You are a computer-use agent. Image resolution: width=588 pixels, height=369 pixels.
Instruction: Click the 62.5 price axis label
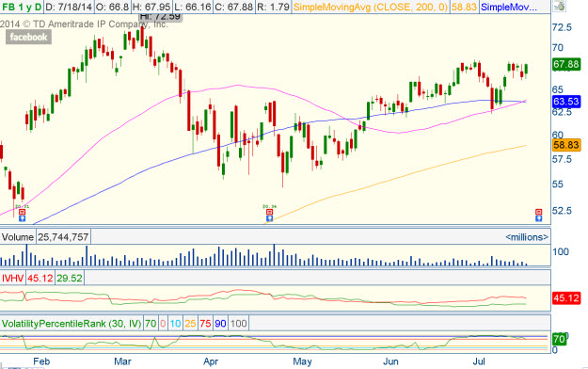[562, 112]
